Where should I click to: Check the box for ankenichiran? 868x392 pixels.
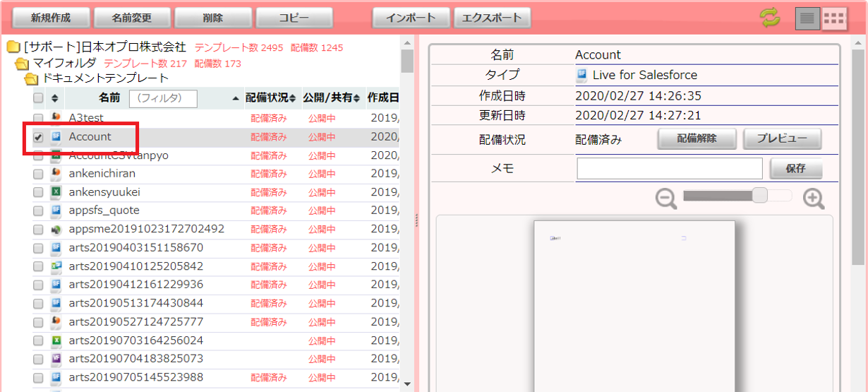click(38, 174)
